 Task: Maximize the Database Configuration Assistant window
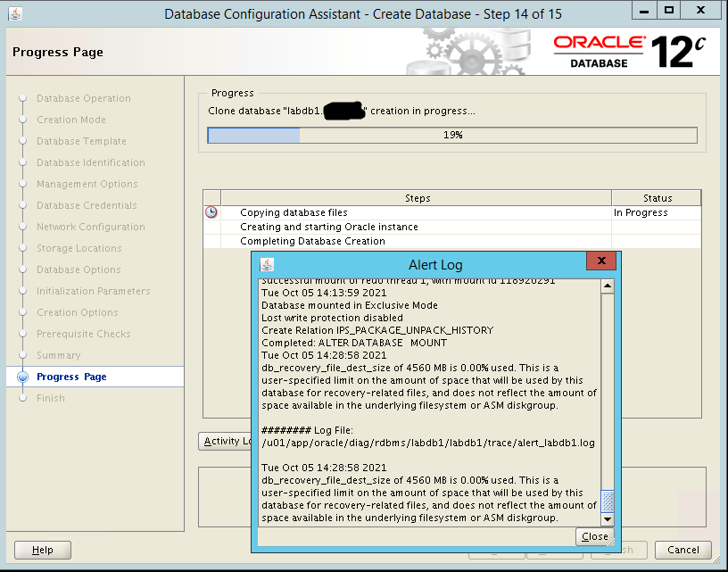(669, 10)
